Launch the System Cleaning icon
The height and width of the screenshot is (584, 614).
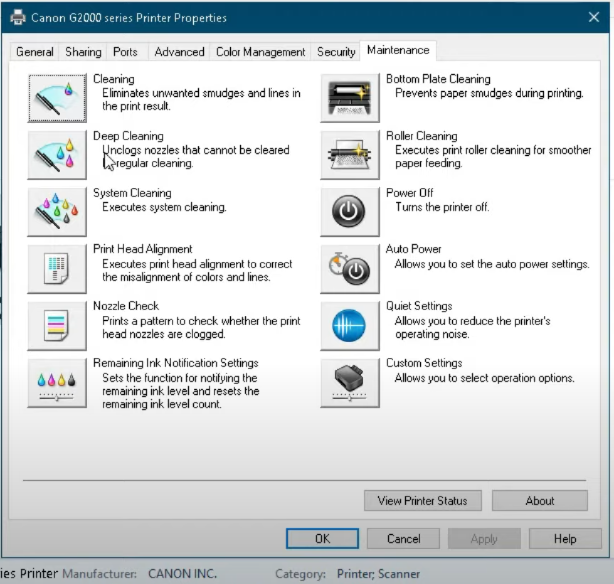(x=57, y=212)
